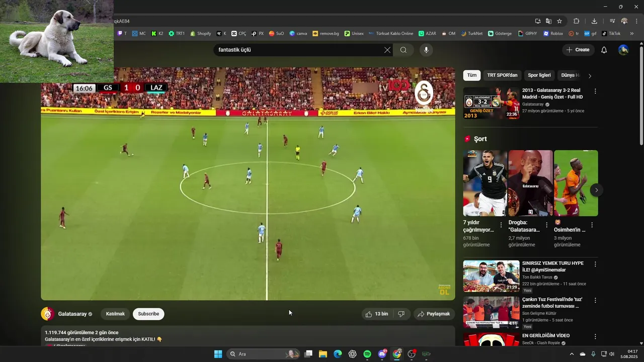The width and height of the screenshot is (644, 362).
Task: Select the Tüm filter chip
Action: tap(471, 75)
